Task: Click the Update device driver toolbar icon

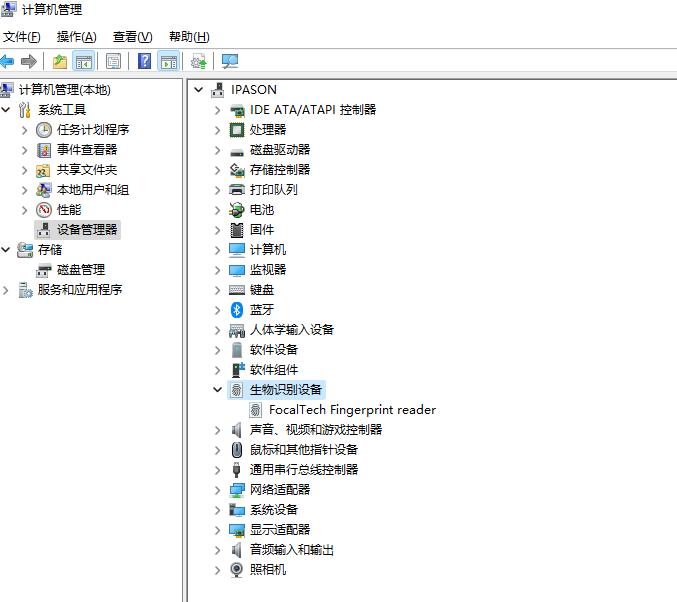Action: (x=199, y=61)
